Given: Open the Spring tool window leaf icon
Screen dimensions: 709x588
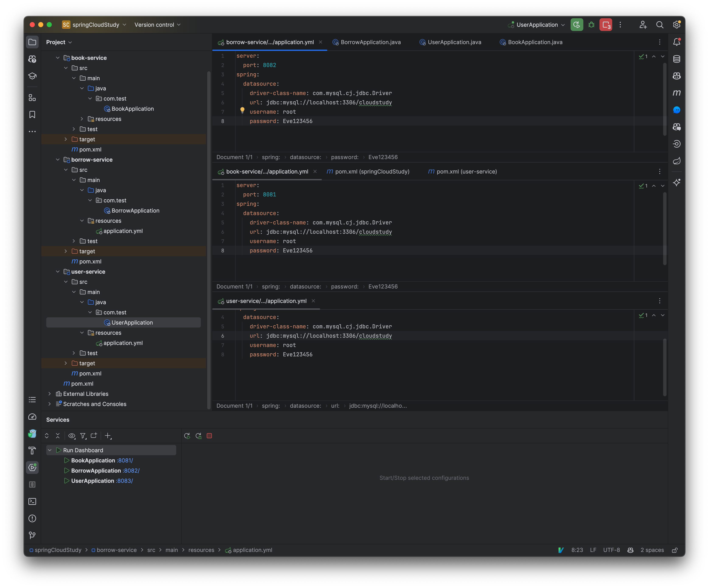Looking at the screenshot, I should click(677, 161).
